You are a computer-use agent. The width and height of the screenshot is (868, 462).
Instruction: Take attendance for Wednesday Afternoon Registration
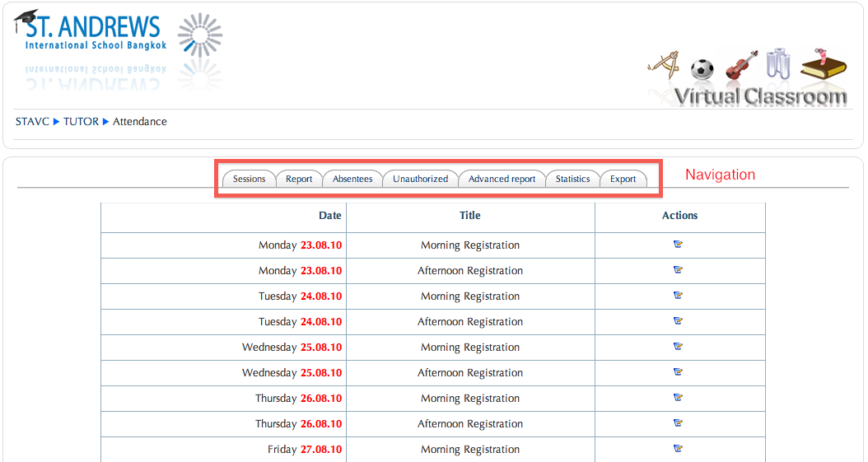tap(678, 372)
